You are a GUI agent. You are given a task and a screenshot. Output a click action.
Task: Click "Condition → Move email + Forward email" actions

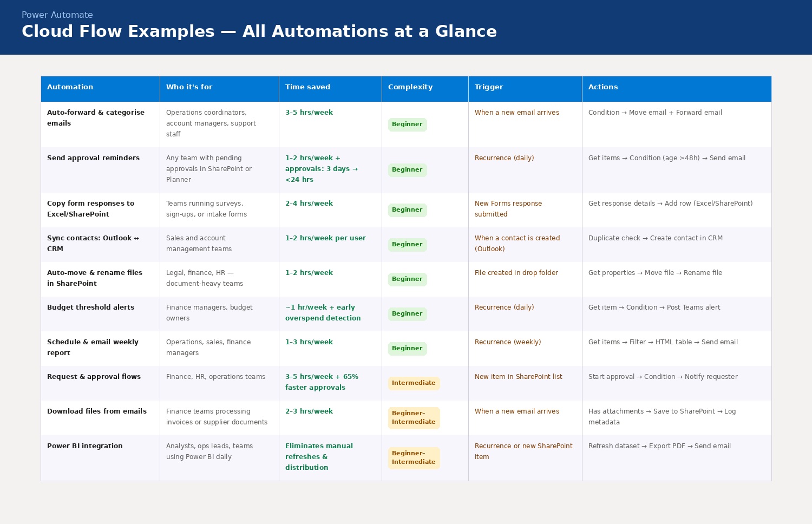point(655,113)
